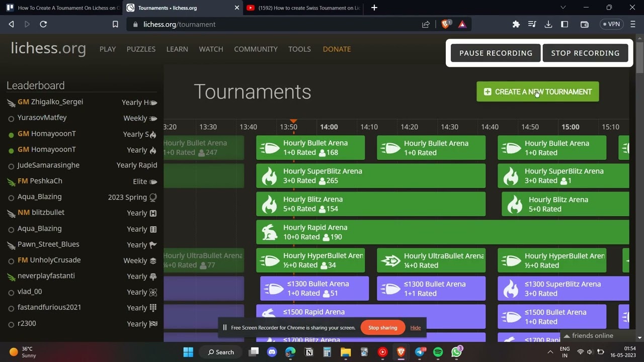Open a new browser tab

pyautogui.click(x=374, y=8)
